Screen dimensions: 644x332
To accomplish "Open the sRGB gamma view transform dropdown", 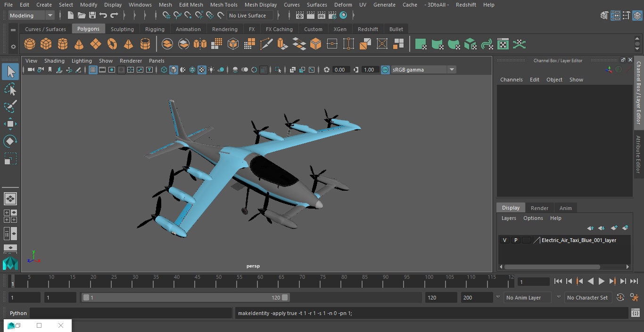I will 452,70.
